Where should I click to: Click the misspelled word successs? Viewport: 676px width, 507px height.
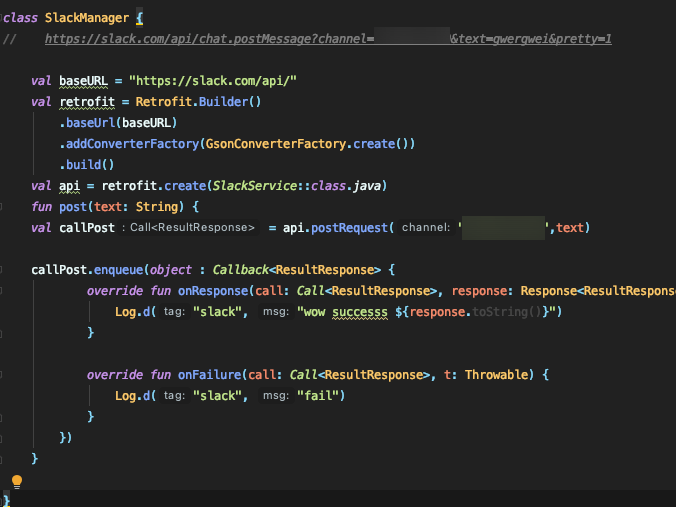click(360, 312)
